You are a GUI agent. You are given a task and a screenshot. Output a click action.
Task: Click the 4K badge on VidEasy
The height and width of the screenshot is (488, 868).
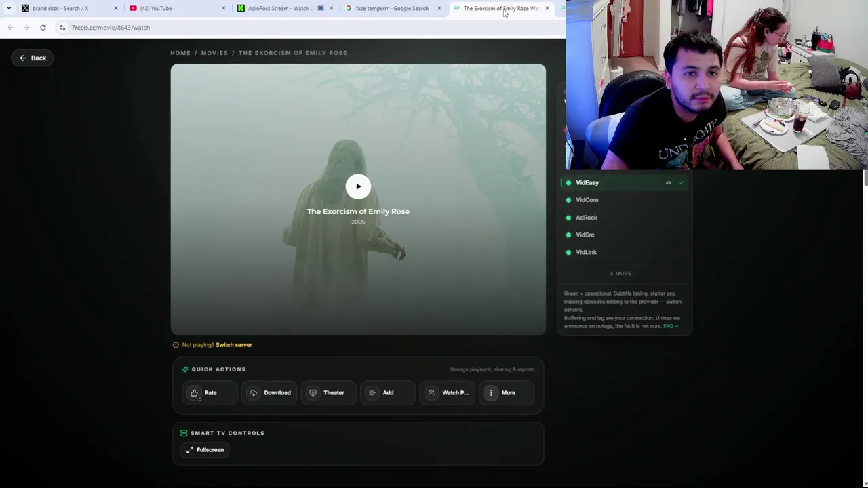[669, 183]
